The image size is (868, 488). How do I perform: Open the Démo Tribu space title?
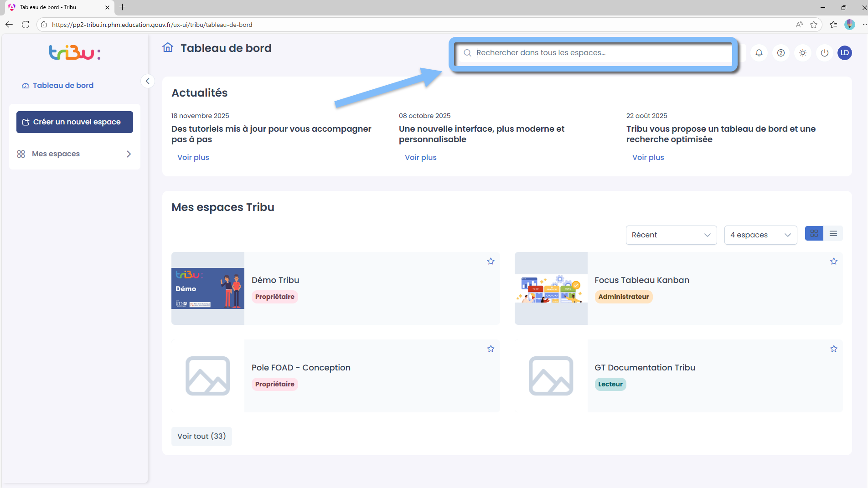tap(275, 280)
